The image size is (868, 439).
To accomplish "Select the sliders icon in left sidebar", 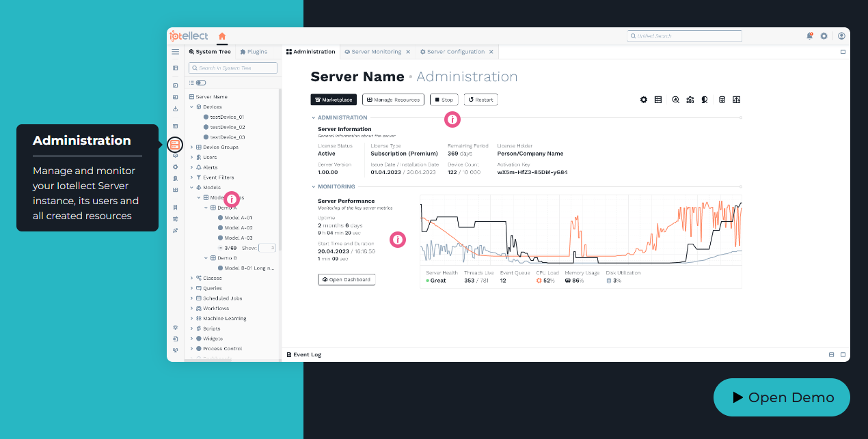I will (176, 219).
